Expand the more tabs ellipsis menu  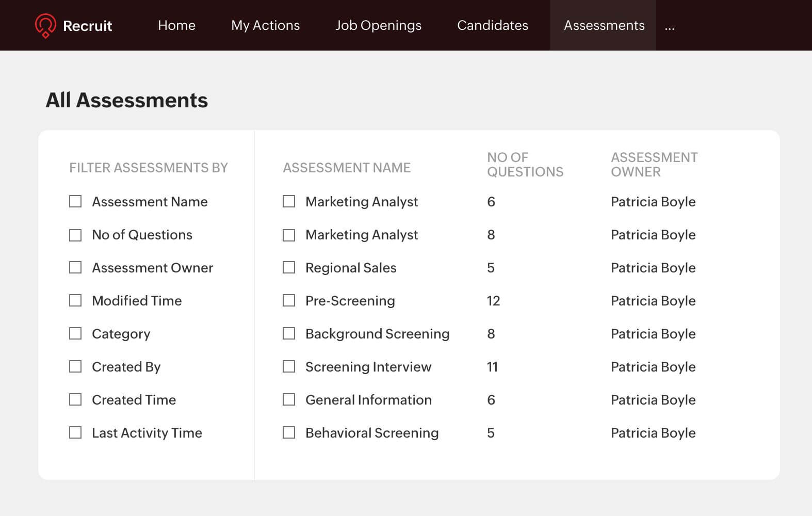point(670,26)
